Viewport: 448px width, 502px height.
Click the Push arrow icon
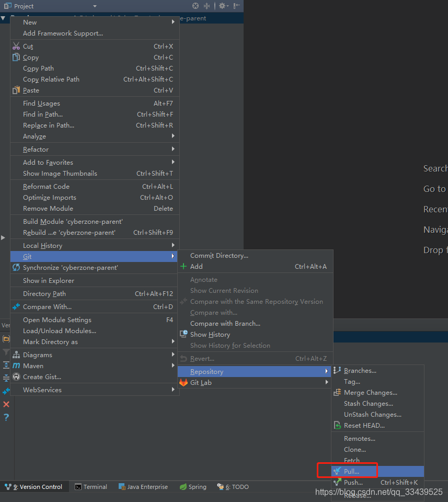point(337,482)
